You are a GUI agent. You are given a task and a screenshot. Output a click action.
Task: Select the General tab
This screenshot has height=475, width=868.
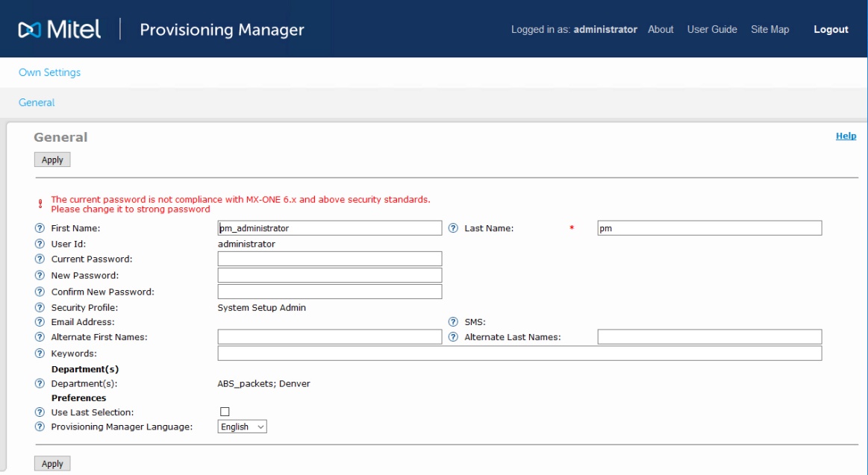[x=37, y=103]
